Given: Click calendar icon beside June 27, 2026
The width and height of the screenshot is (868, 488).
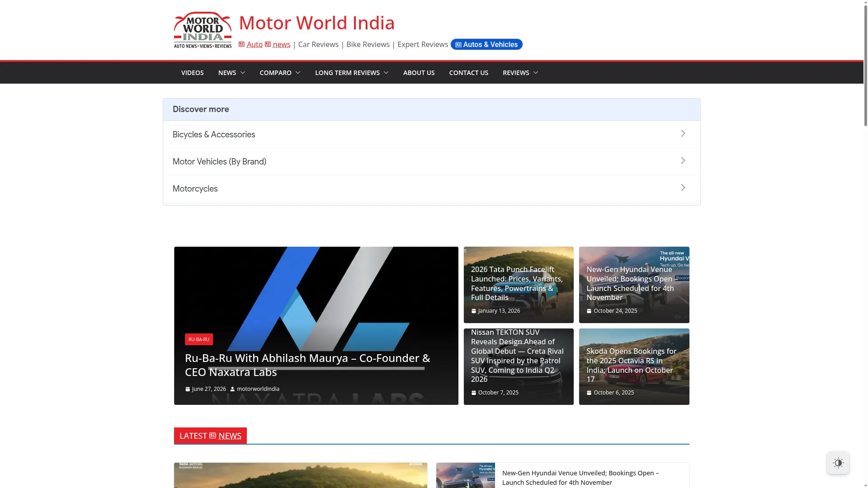Looking at the screenshot, I should pos(188,389).
